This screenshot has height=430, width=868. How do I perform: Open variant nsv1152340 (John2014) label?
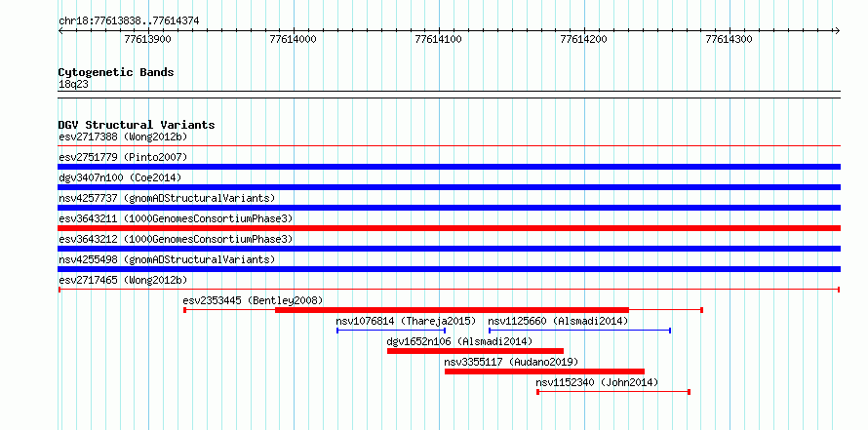(x=597, y=383)
